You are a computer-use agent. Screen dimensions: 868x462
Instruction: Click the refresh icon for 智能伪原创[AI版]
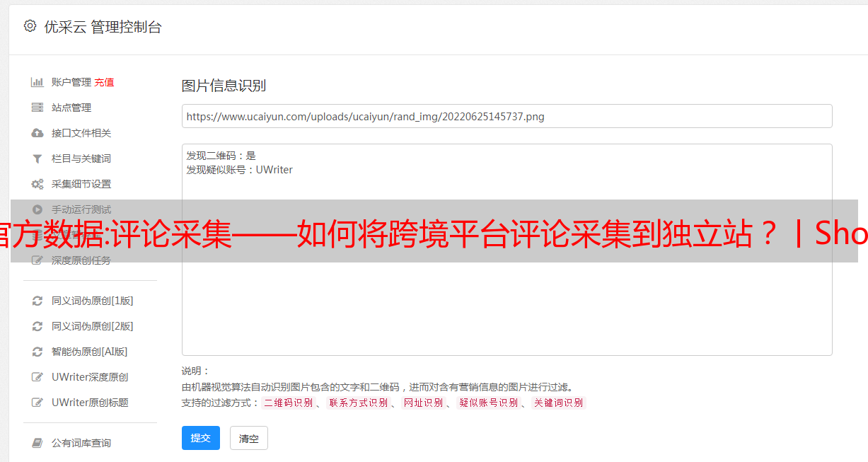click(x=37, y=352)
